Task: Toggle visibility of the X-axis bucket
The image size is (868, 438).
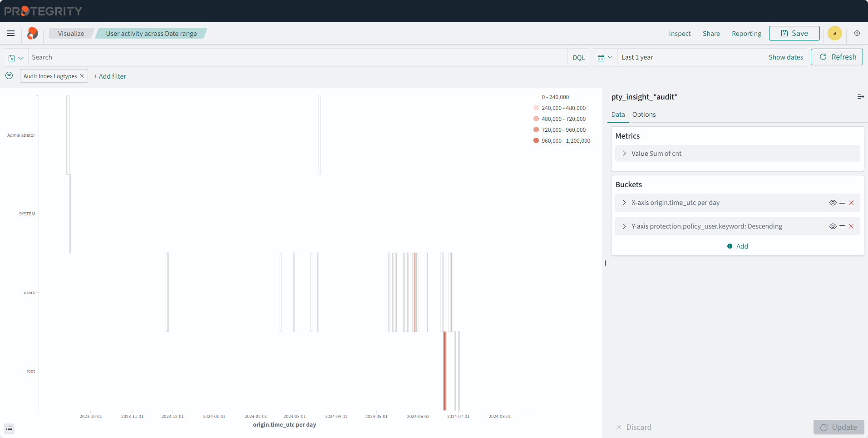Action: click(833, 203)
